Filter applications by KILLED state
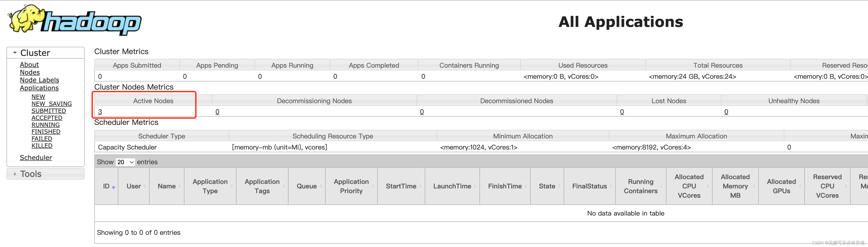Image resolution: width=868 pixels, height=247 pixels. click(42, 146)
